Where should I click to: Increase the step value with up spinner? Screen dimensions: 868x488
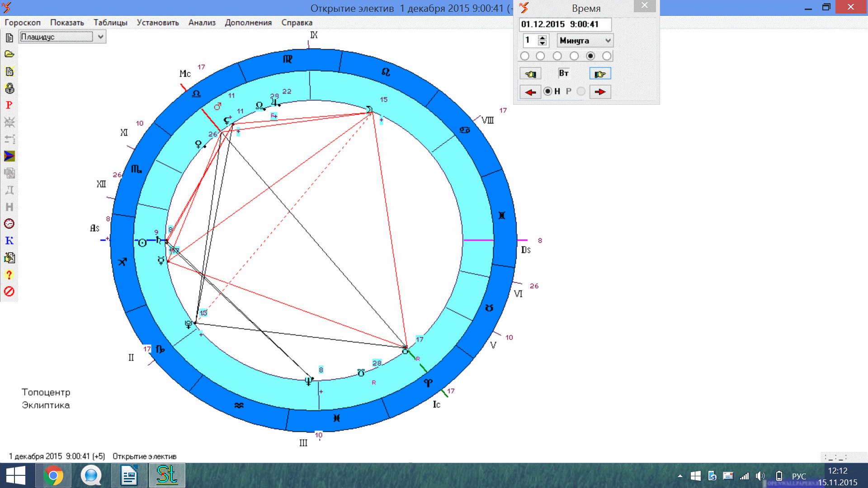click(542, 38)
